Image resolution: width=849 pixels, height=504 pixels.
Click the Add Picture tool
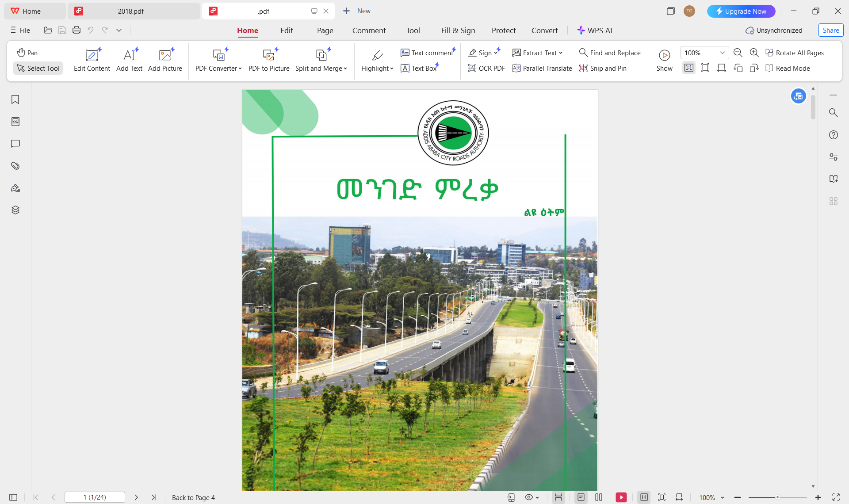(x=165, y=60)
